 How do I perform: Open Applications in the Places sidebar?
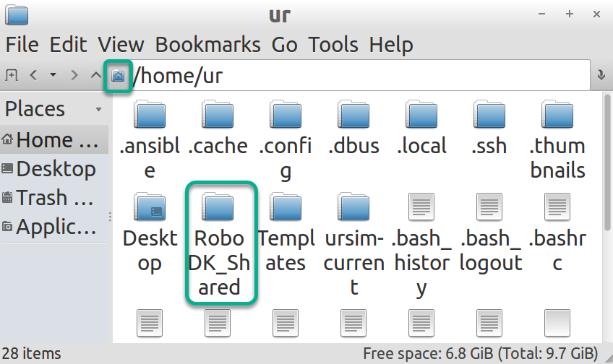click(x=56, y=227)
